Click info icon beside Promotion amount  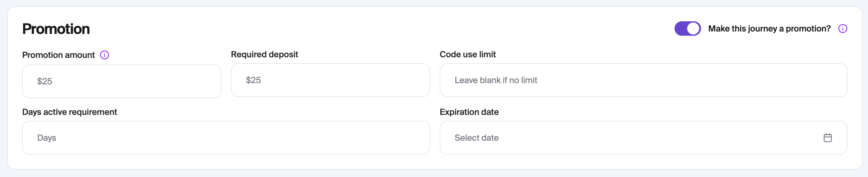click(x=105, y=55)
